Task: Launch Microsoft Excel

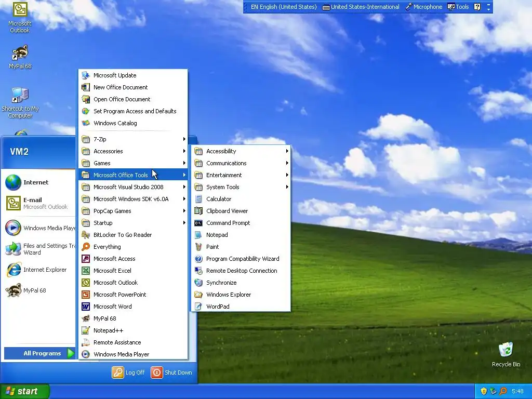Action: pos(132,271)
